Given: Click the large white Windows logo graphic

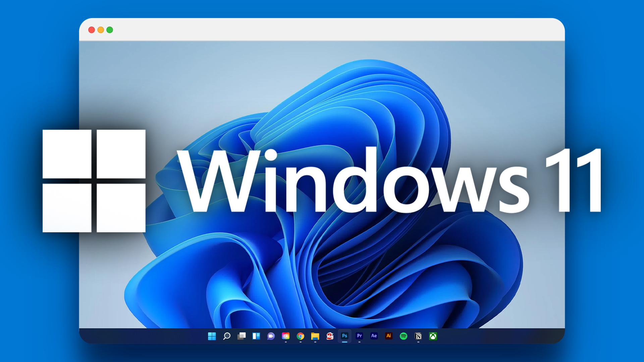Looking at the screenshot, I should coord(95,181).
